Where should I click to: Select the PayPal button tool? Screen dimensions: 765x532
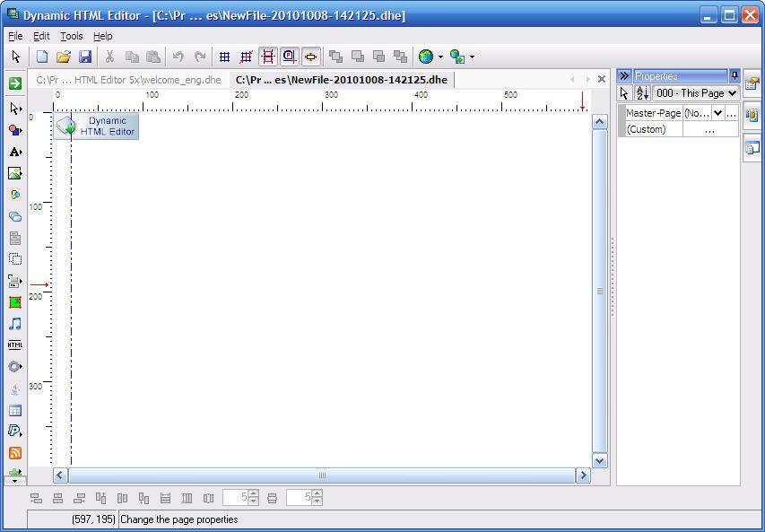coord(14,431)
